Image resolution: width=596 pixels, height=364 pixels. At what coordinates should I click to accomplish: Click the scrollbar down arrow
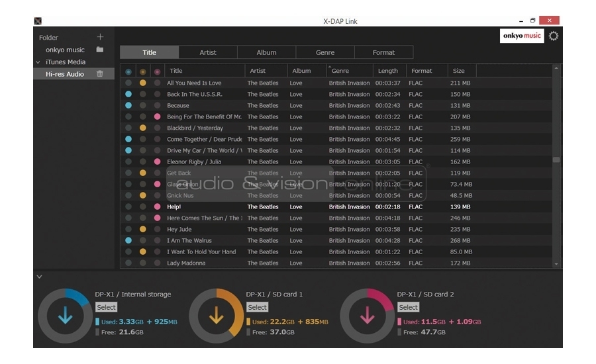coord(556,263)
